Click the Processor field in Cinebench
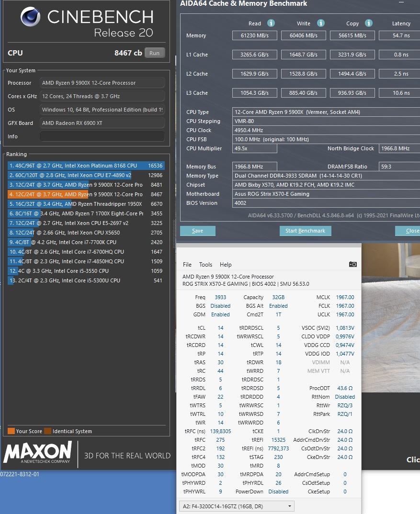The height and width of the screenshot is (514, 420). (102, 83)
